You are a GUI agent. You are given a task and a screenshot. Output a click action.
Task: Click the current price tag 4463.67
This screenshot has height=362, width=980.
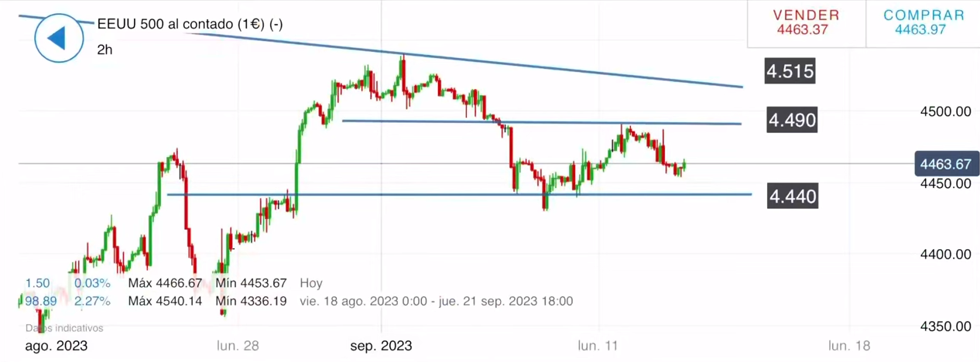(x=945, y=164)
